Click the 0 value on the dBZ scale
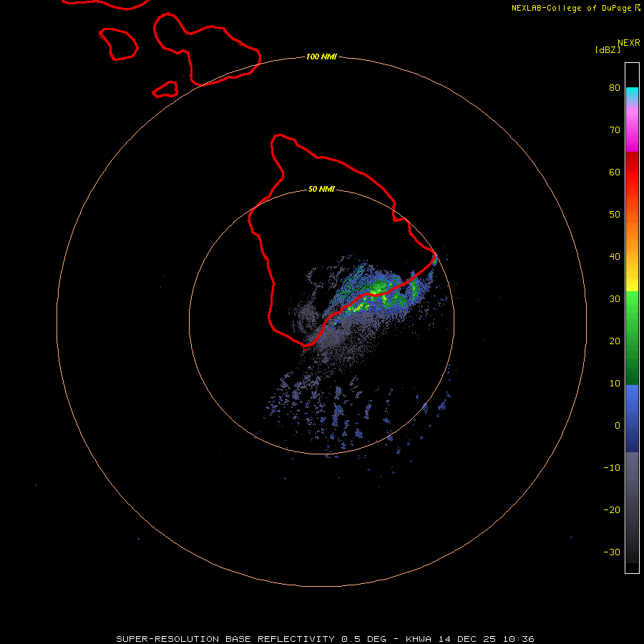Screen dimensions: 644x644 [x=618, y=426]
